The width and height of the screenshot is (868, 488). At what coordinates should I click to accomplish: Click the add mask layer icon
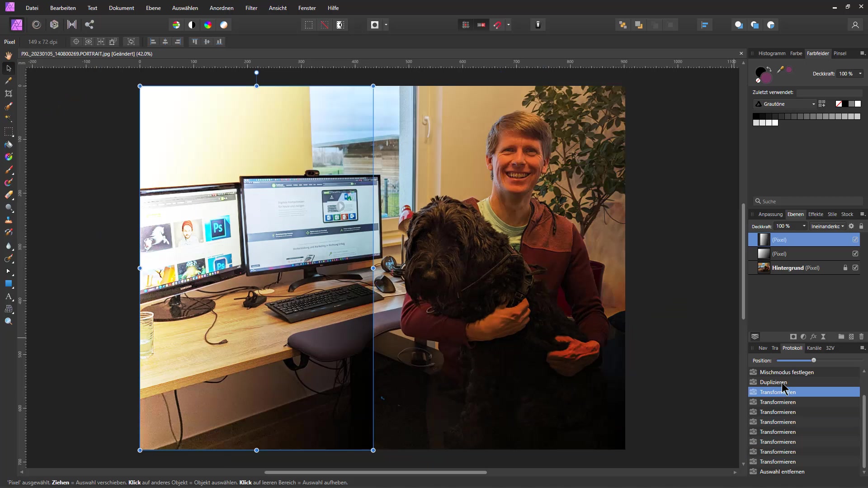pyautogui.click(x=793, y=337)
